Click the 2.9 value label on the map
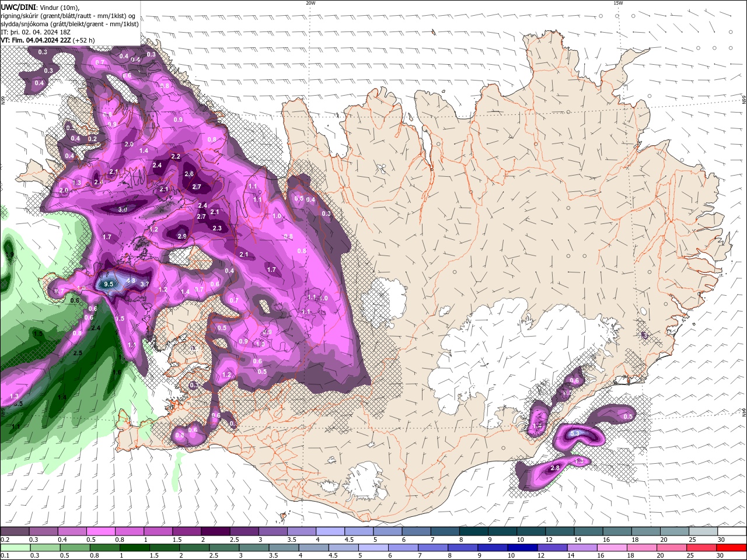The height and width of the screenshot is (560, 747). pyautogui.click(x=182, y=236)
